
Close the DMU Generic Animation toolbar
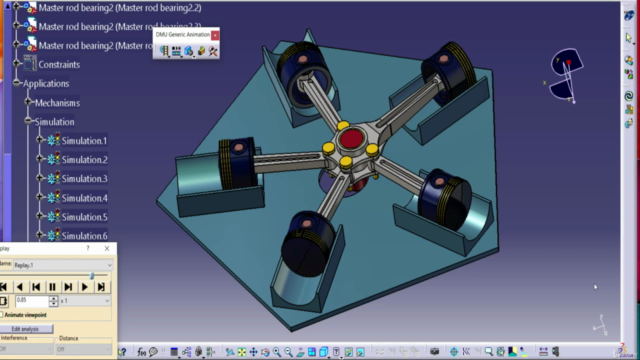point(215,35)
